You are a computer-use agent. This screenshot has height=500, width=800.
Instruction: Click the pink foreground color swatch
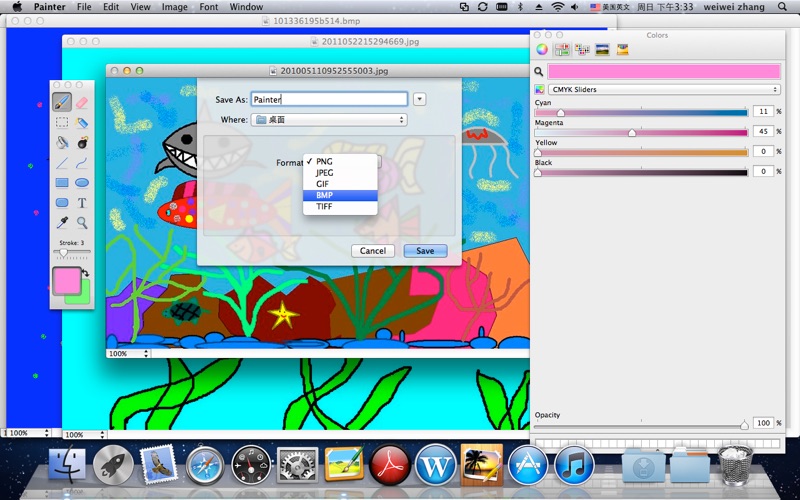(67, 281)
